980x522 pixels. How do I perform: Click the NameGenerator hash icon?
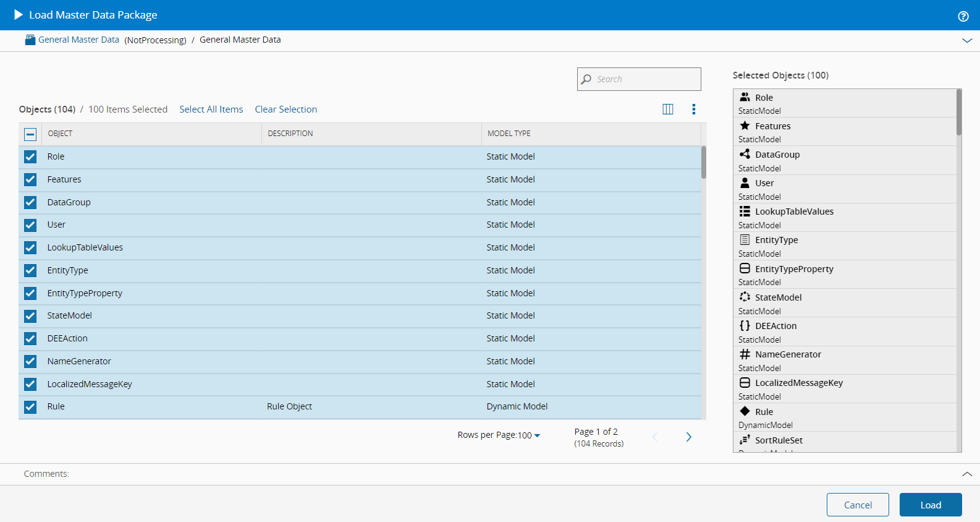(745, 354)
